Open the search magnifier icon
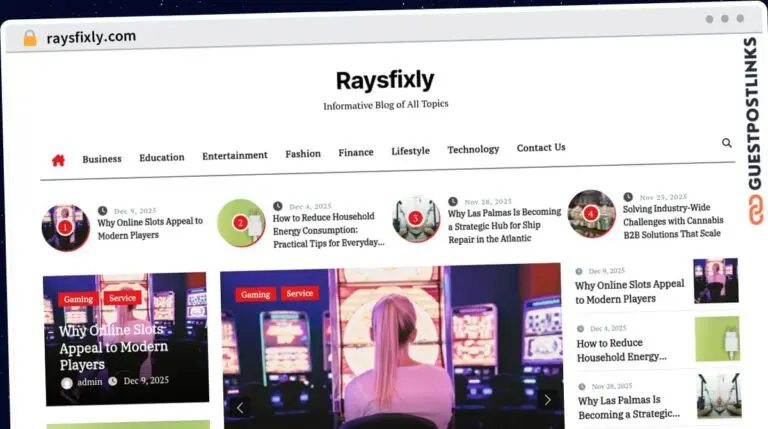The height and width of the screenshot is (429, 768). click(727, 143)
